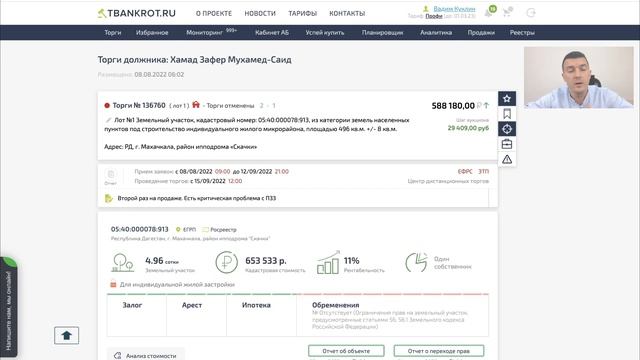Open the Кабинет АБ menu item
This screenshot has width=640, height=360.
coord(272,32)
